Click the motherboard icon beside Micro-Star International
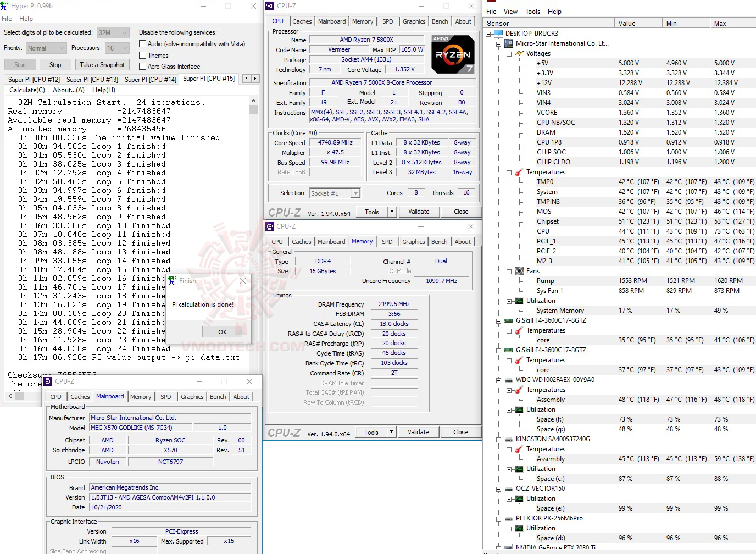This screenshot has width=756, height=554. [x=509, y=43]
